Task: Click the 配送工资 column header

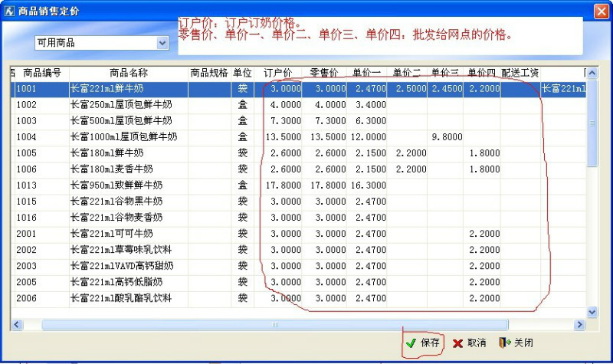Action: [520, 73]
